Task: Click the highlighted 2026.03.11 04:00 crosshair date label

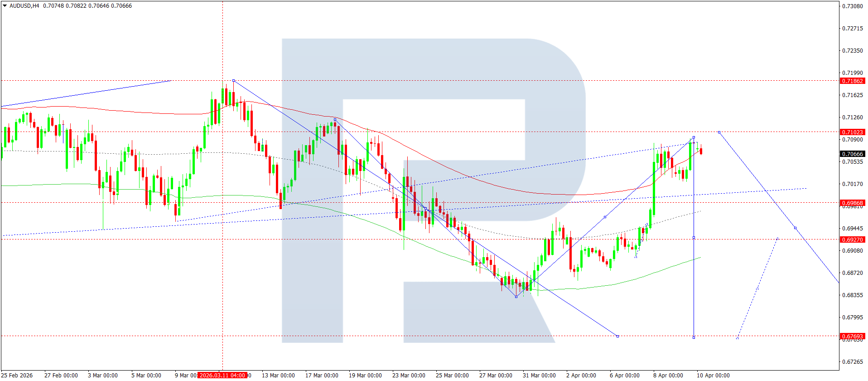Action: pyautogui.click(x=222, y=375)
